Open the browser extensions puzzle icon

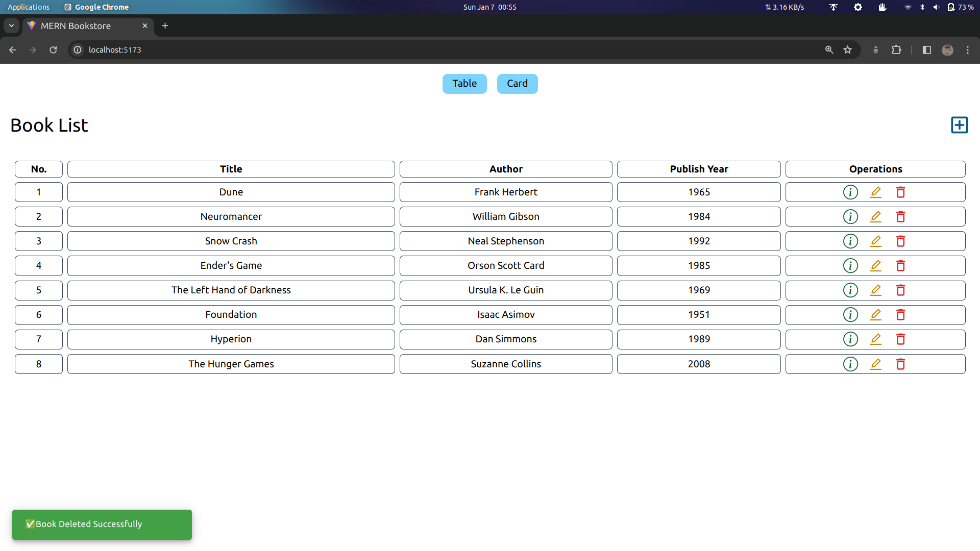coord(897,49)
